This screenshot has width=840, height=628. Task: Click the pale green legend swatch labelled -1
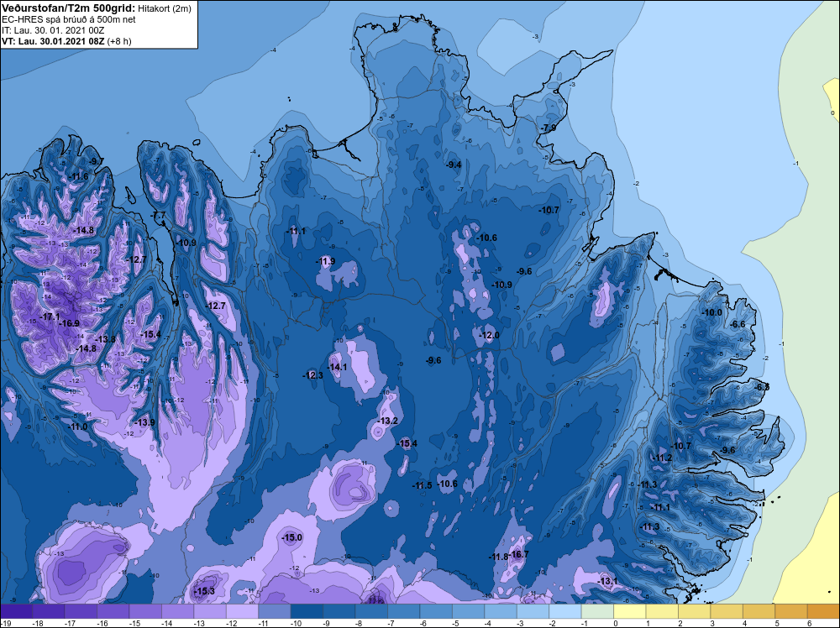click(597, 611)
